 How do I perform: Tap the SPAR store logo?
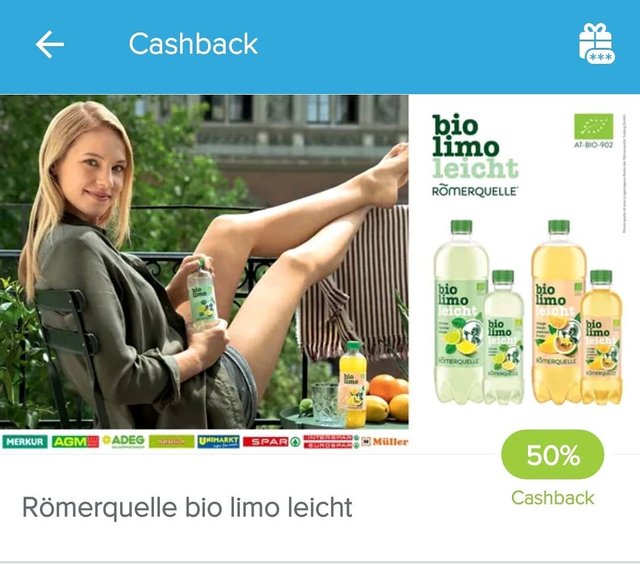click(272, 442)
